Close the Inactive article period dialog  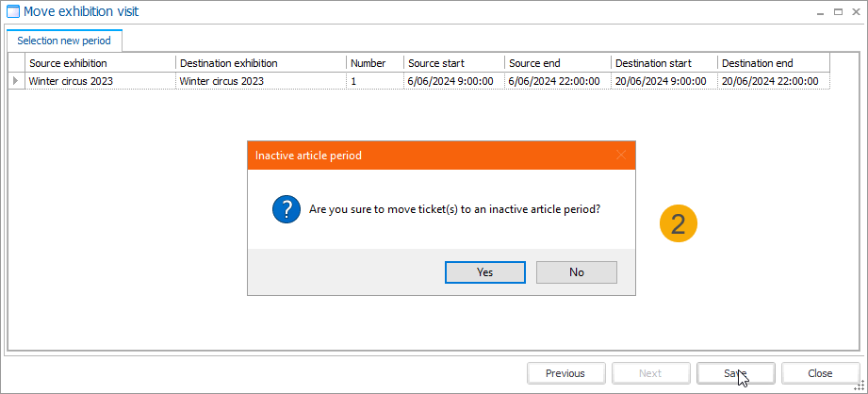pyautogui.click(x=620, y=155)
